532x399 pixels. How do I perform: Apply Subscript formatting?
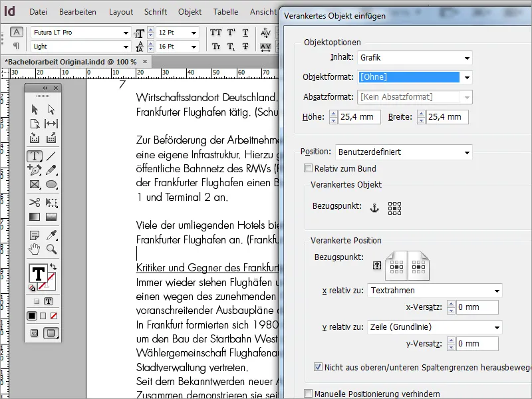(231, 47)
